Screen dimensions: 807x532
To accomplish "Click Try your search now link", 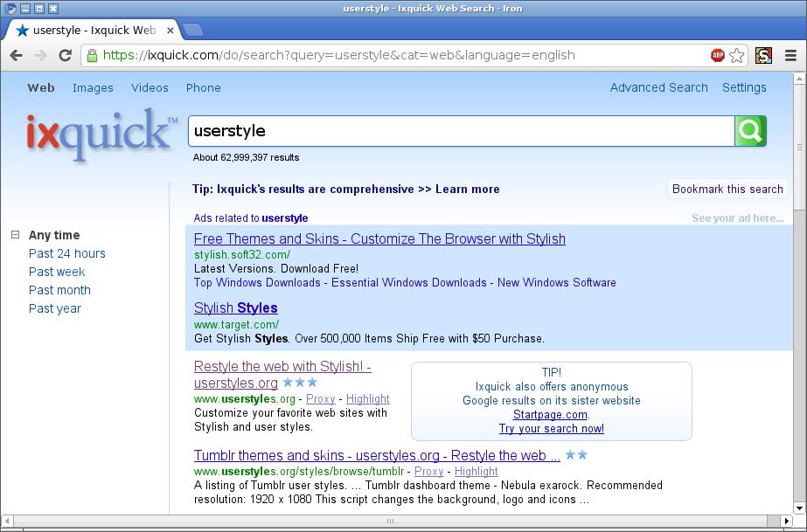I will [551, 429].
